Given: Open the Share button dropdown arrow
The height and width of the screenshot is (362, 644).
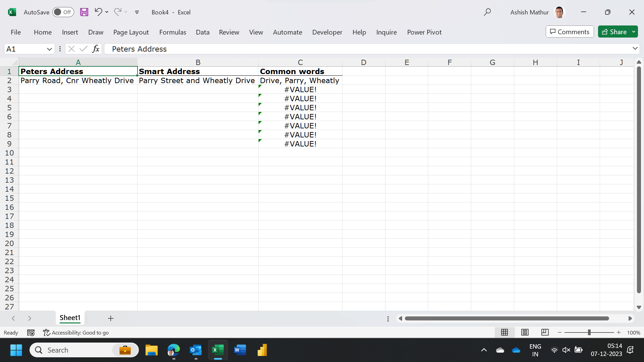Looking at the screenshot, I should pyautogui.click(x=634, y=32).
